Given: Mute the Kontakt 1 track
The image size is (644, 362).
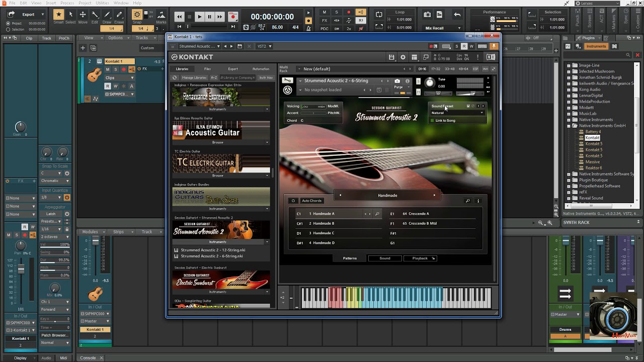Looking at the screenshot, I should click(x=107, y=69).
